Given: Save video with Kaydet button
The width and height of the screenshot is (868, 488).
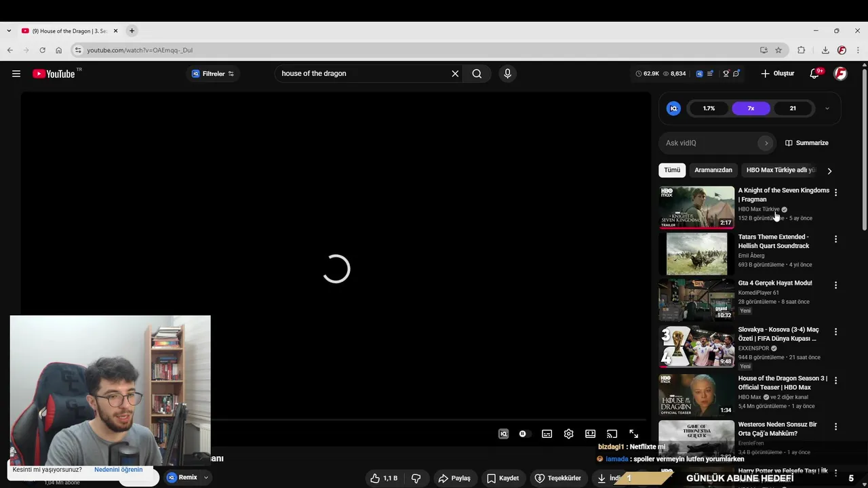Looking at the screenshot, I should [502, 478].
